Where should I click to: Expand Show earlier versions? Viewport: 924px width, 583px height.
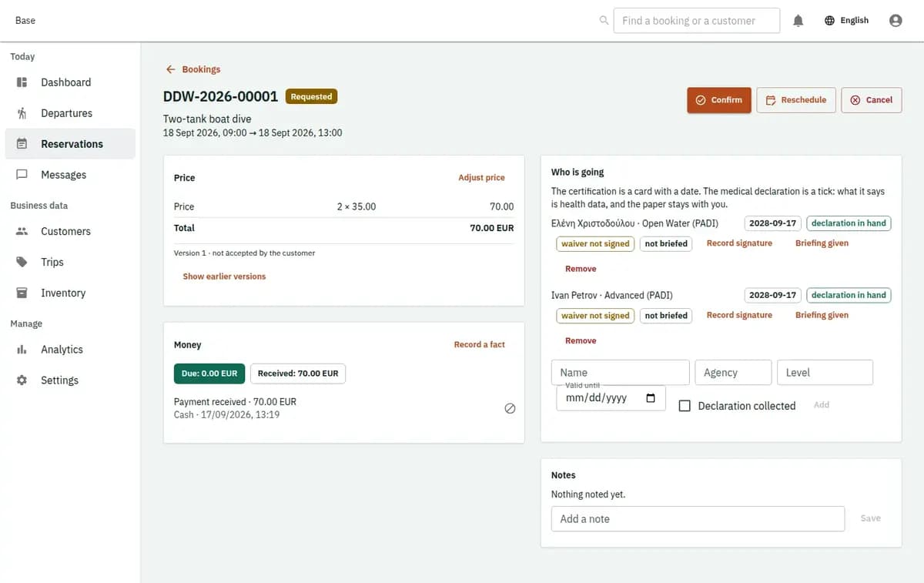click(224, 276)
